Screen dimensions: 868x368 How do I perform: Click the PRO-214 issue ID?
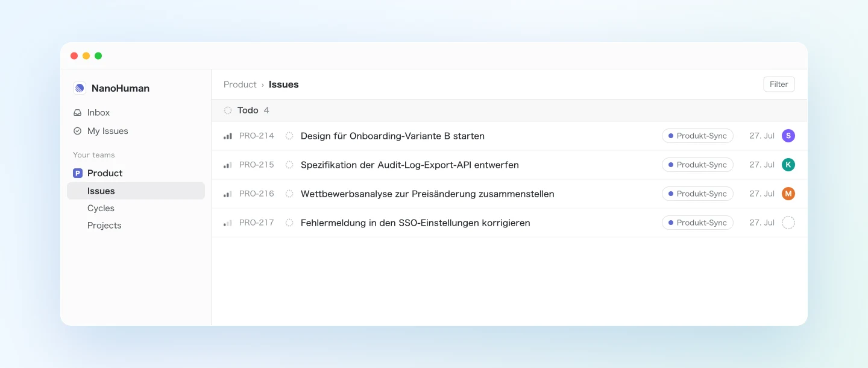click(257, 136)
